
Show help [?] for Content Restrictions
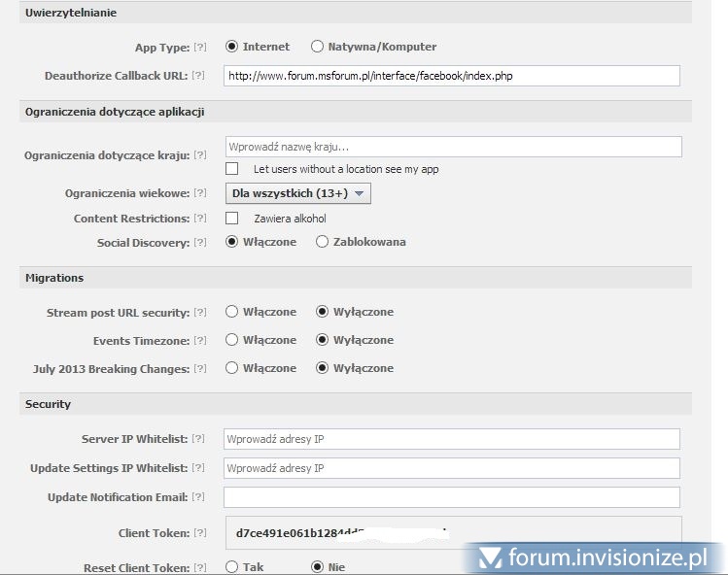click(200, 219)
